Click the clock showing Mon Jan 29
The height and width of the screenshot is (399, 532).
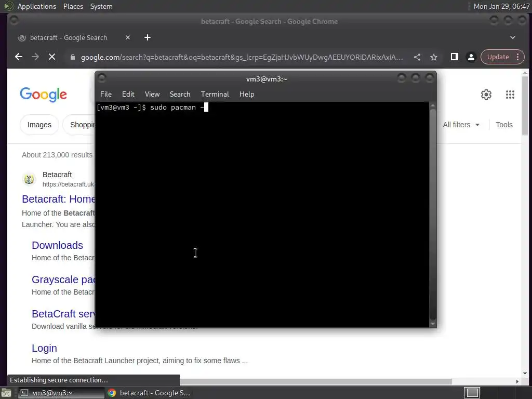click(501, 6)
